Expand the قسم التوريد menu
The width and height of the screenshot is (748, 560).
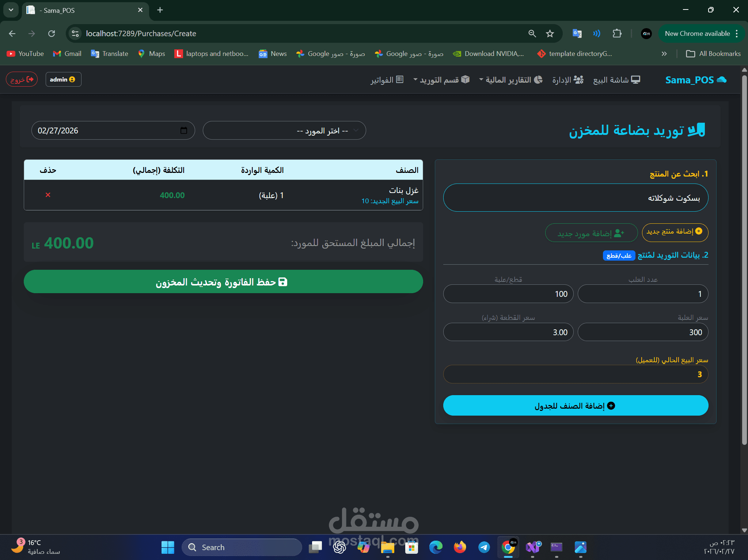[x=441, y=80]
